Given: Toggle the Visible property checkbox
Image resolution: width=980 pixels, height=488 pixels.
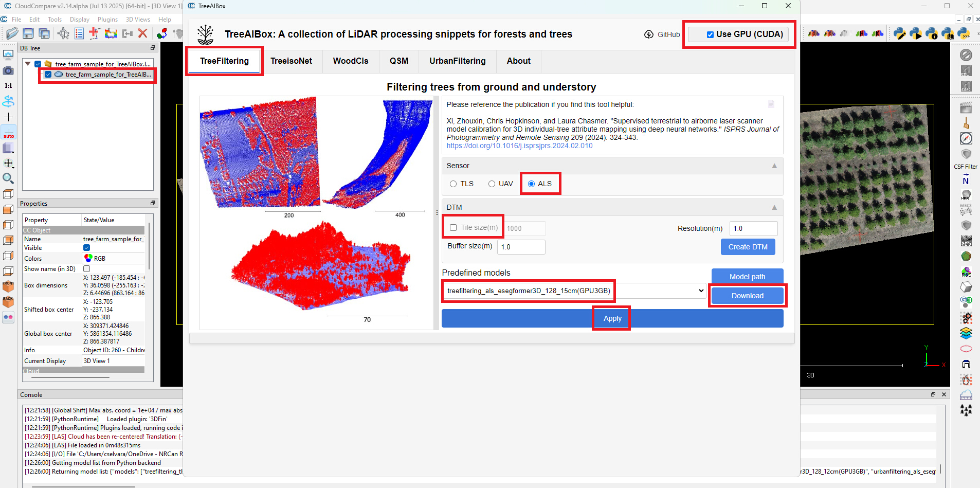Looking at the screenshot, I should click(x=87, y=248).
